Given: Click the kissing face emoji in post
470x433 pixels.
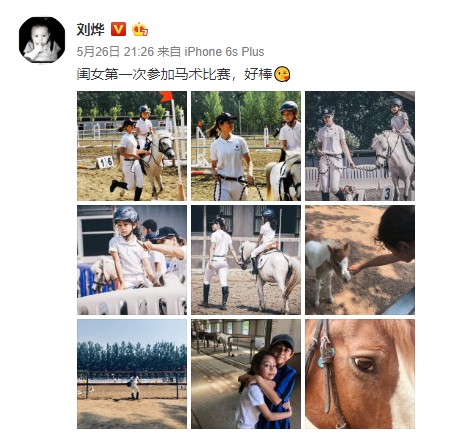Looking at the screenshot, I should coord(282,74).
